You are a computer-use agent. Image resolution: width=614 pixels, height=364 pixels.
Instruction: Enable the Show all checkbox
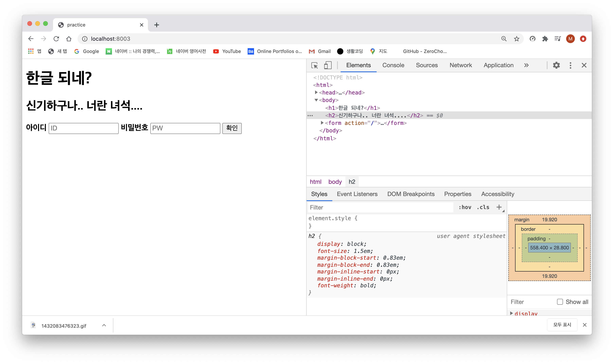560,302
